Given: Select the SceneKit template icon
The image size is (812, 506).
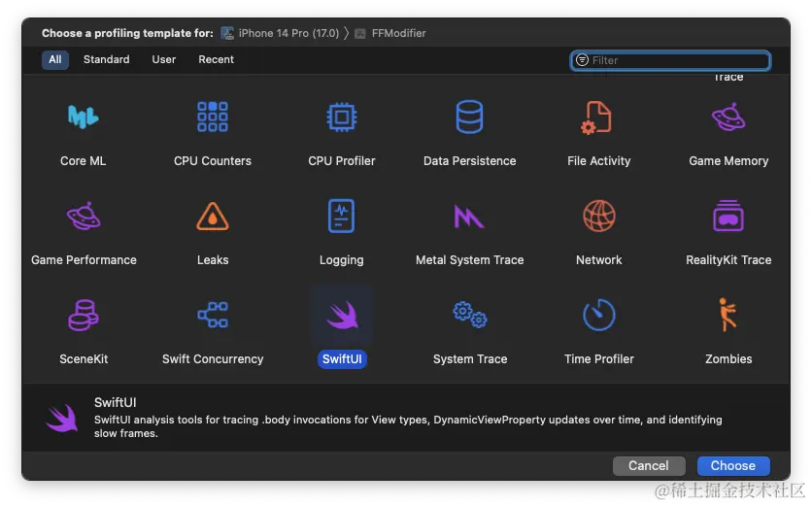Looking at the screenshot, I should [84, 315].
